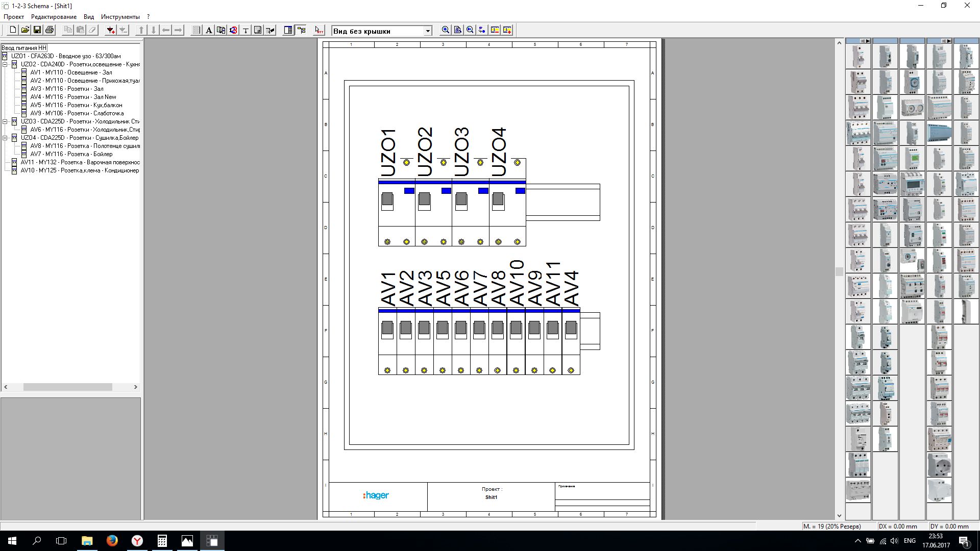Click the tree panel horizontal scrollbar
980x551 pixels.
coord(67,387)
